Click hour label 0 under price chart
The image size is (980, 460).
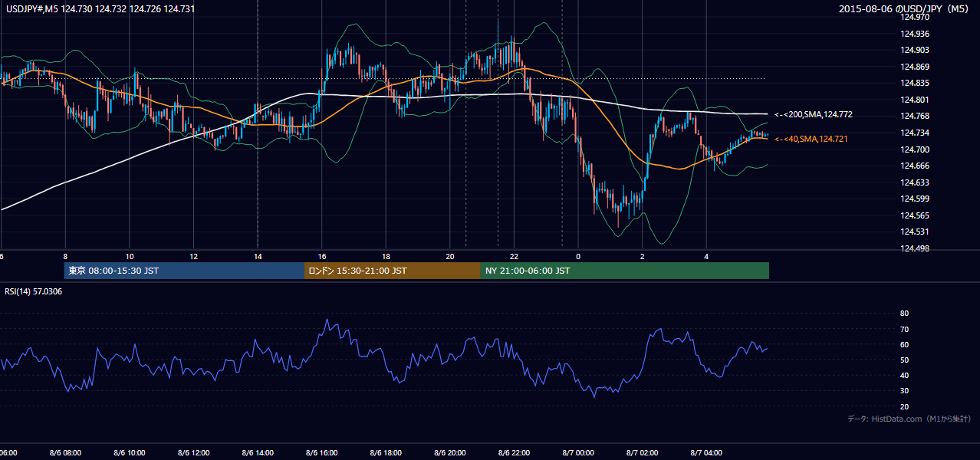point(579,256)
